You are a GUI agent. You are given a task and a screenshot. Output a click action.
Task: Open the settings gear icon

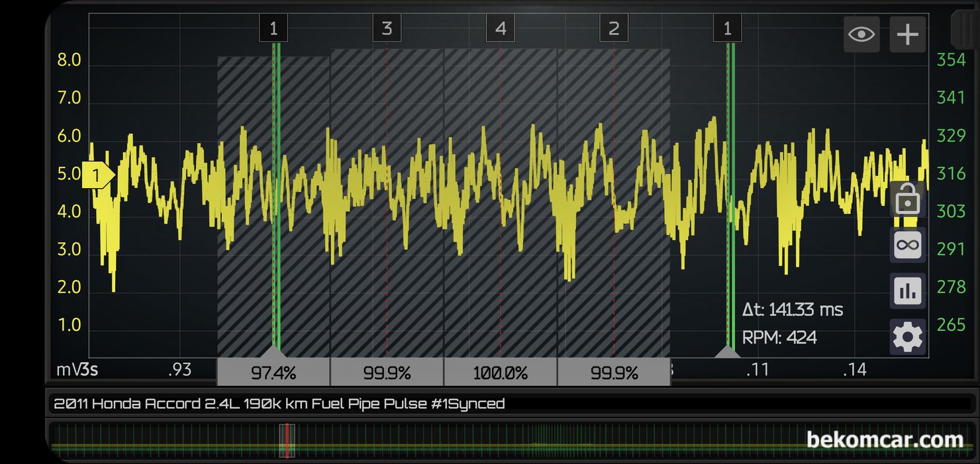click(x=906, y=338)
